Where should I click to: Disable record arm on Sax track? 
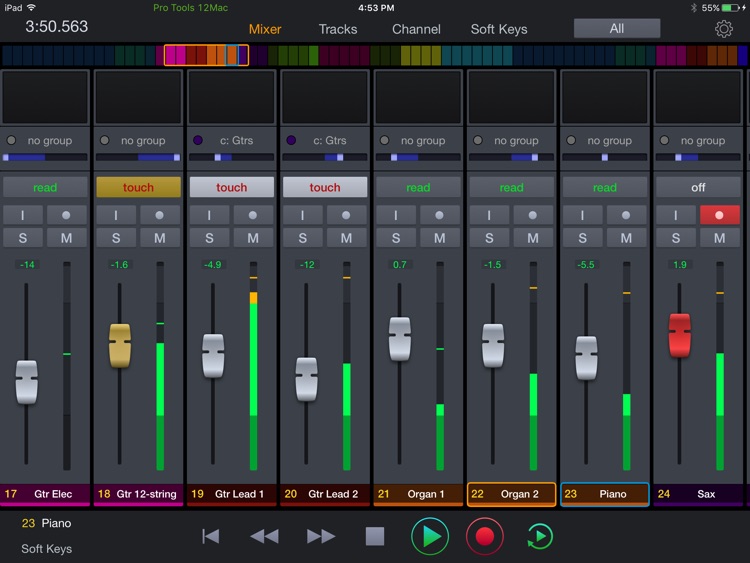pos(719,215)
